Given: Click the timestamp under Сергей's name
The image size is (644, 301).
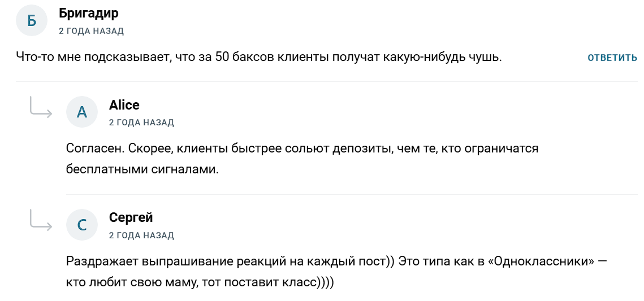Looking at the screenshot, I should (x=141, y=235).
